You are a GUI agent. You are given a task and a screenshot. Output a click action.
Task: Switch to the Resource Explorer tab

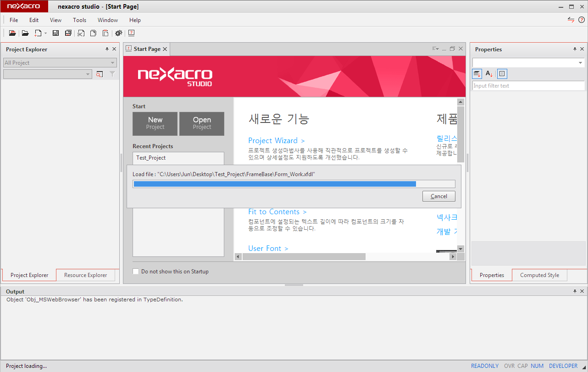point(85,275)
